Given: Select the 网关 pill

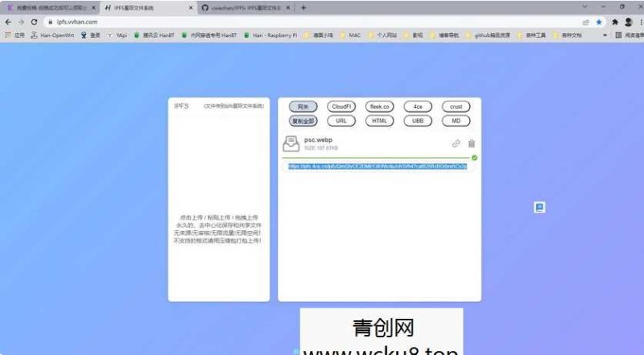Looking at the screenshot, I should click(x=303, y=107).
